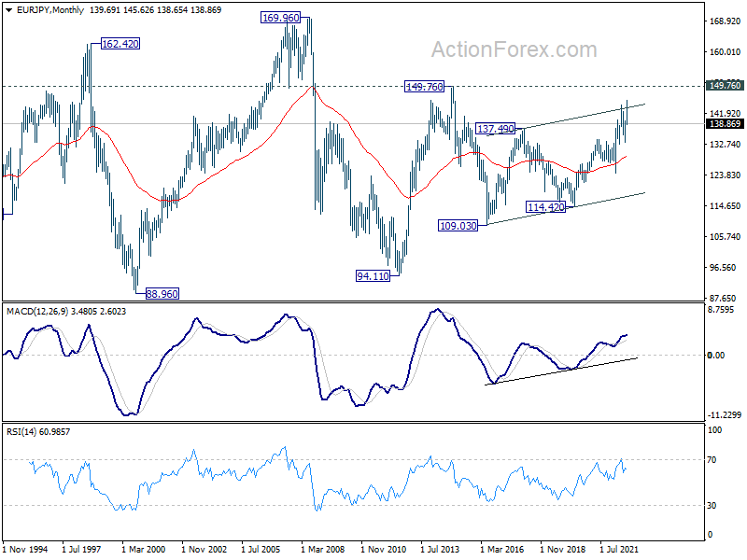Click the current price tag 138.869
The height and width of the screenshot is (560, 747).
coord(725,123)
